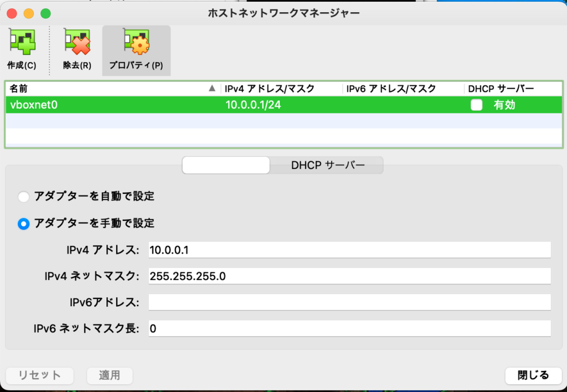Click the yellow minimize window button

point(28,13)
